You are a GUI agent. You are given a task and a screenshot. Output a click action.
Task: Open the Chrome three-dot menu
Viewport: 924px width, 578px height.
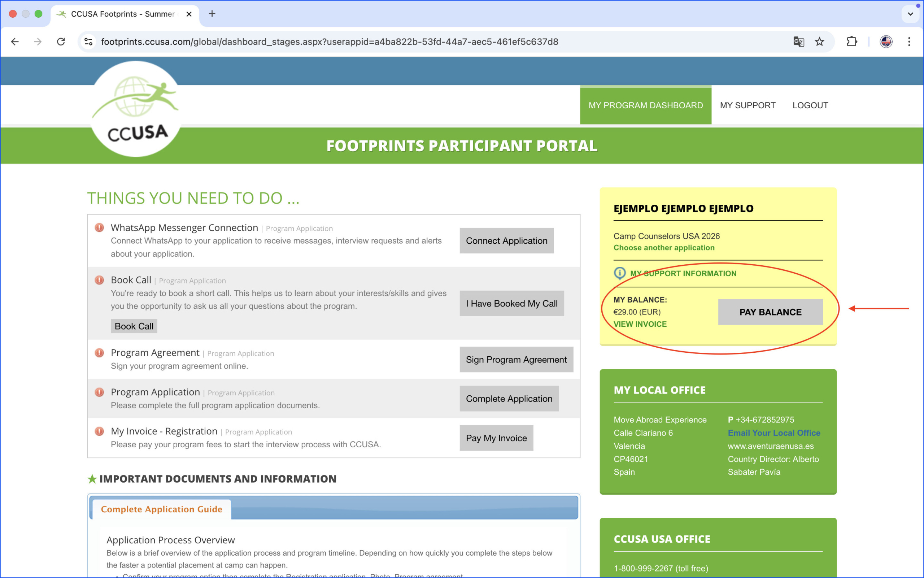pyautogui.click(x=909, y=42)
